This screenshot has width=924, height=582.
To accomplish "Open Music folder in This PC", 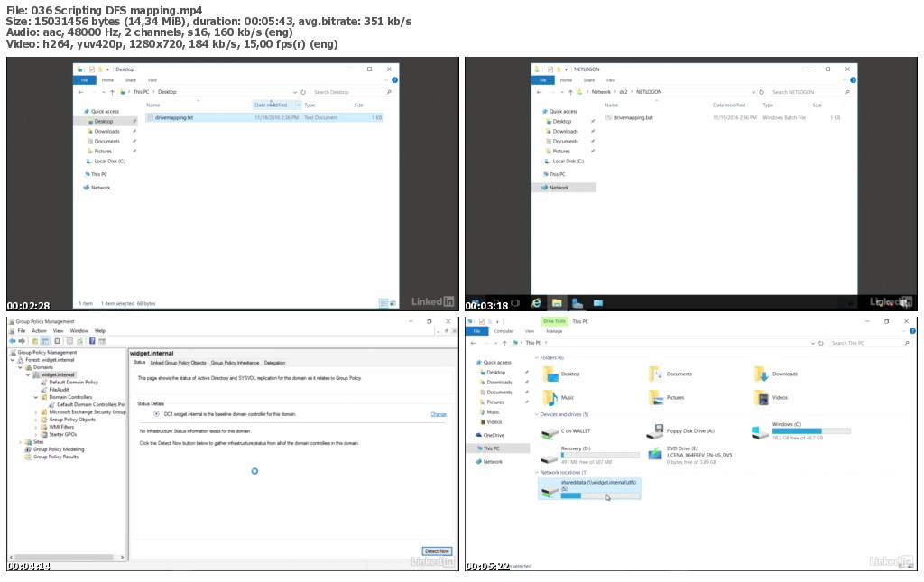I will (x=558, y=398).
